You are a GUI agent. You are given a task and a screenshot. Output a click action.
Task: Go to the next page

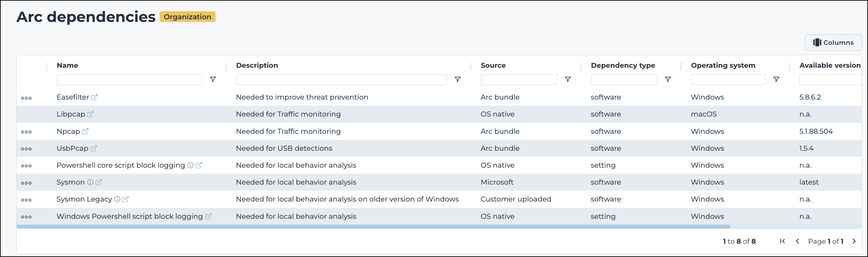(x=854, y=241)
